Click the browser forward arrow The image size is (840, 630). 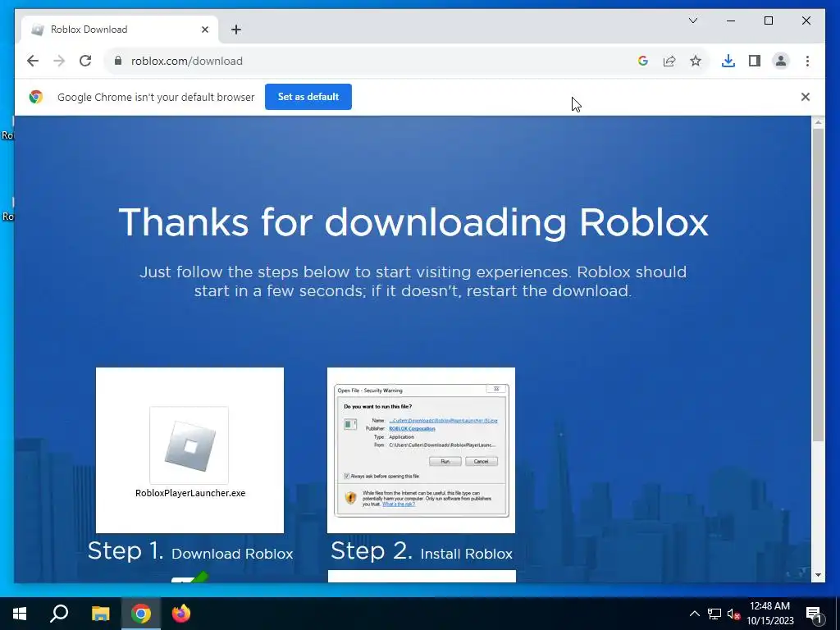pyautogui.click(x=59, y=61)
